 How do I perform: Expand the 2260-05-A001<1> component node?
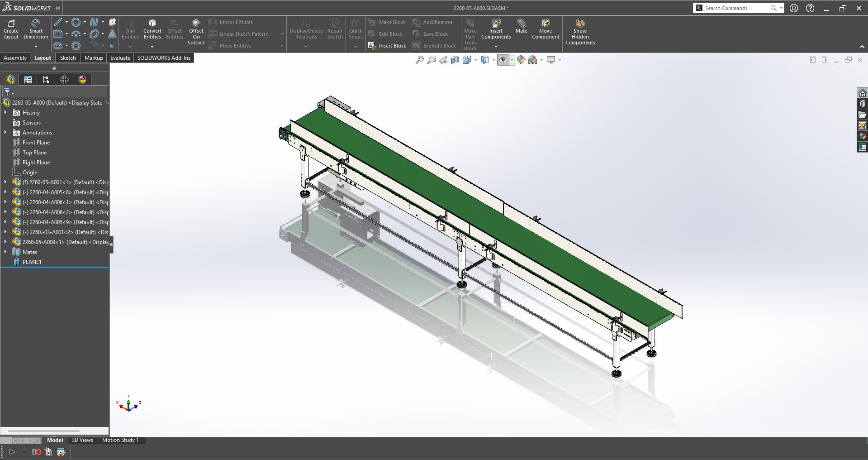point(5,182)
